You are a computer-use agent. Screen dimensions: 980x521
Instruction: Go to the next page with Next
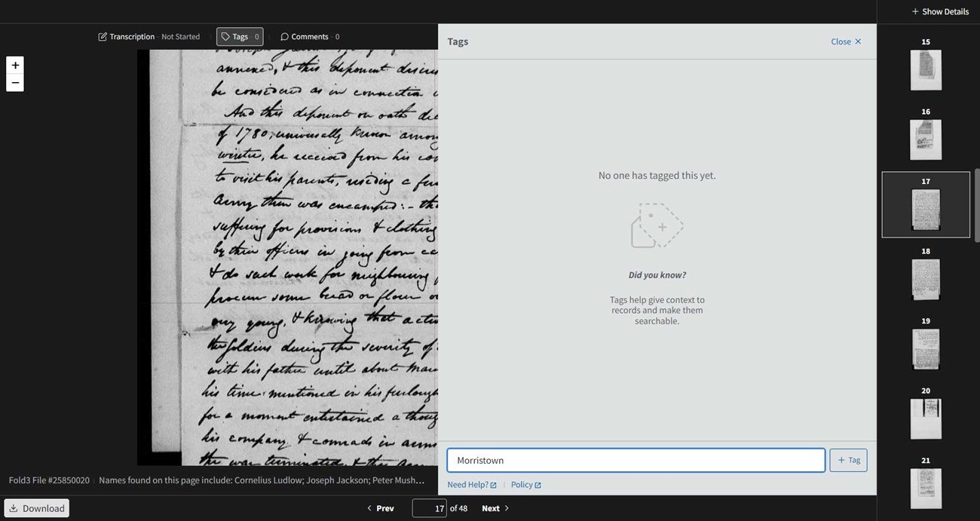(495, 508)
